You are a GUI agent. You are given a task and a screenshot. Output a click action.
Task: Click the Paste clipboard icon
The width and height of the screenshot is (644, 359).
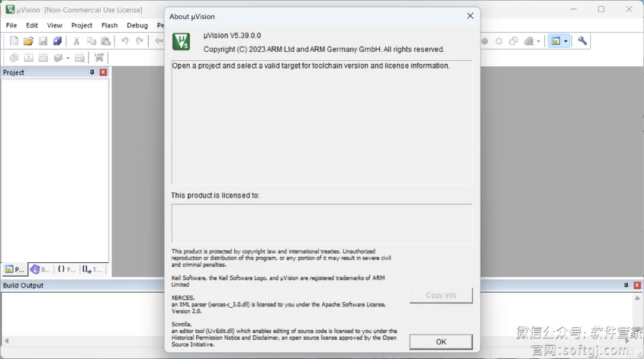pyautogui.click(x=106, y=41)
